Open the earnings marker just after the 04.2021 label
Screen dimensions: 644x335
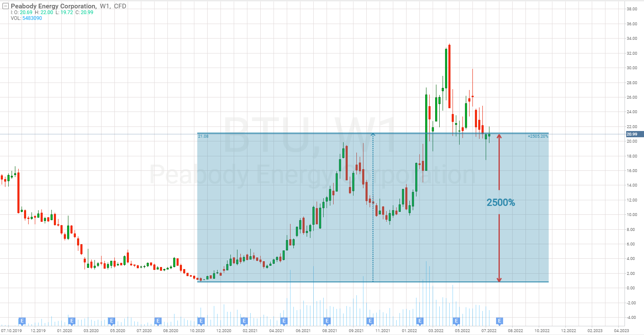(x=284, y=320)
